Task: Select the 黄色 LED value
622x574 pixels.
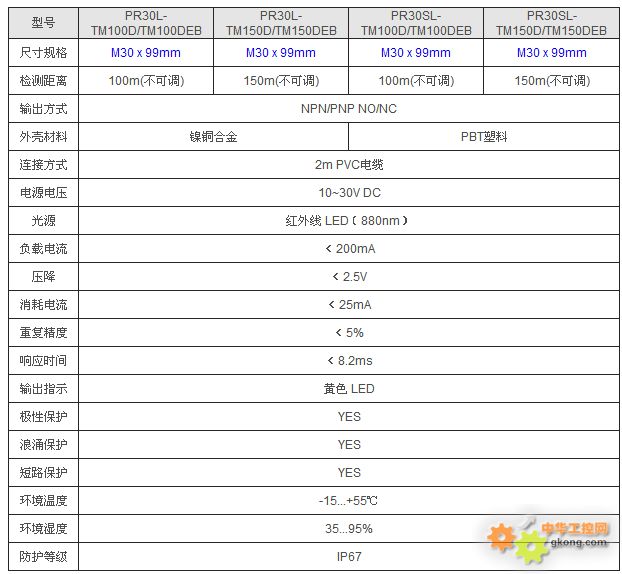Action: pyautogui.click(x=349, y=389)
